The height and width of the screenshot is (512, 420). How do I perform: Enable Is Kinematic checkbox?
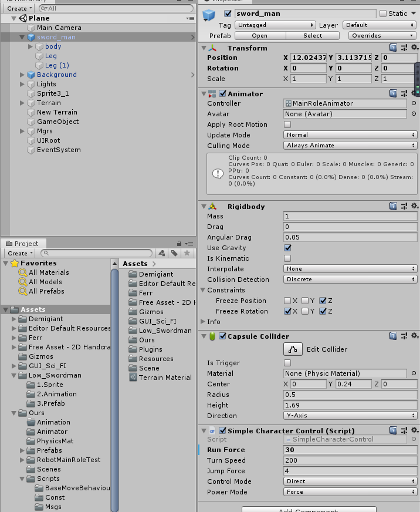[287, 258]
